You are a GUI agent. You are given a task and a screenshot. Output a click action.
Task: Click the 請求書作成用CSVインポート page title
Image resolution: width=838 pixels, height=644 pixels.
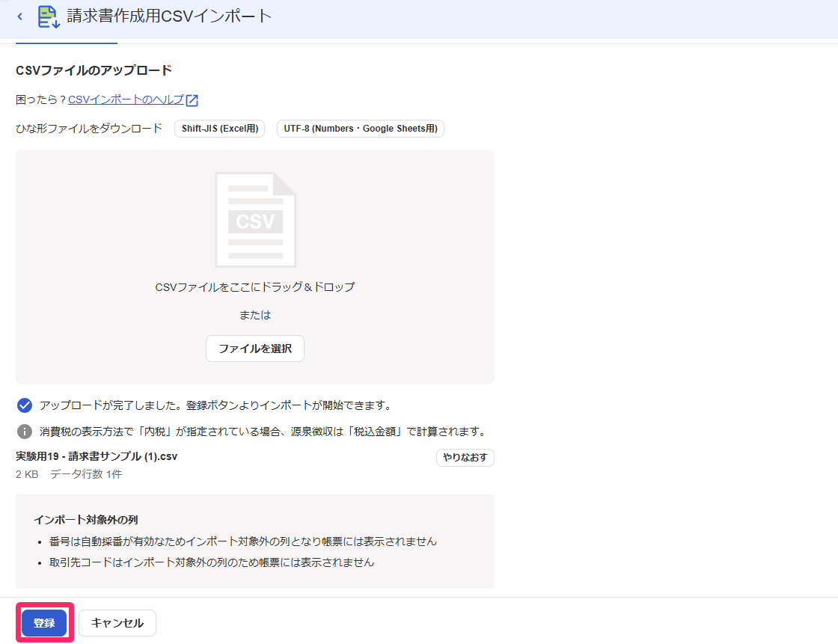tap(169, 16)
